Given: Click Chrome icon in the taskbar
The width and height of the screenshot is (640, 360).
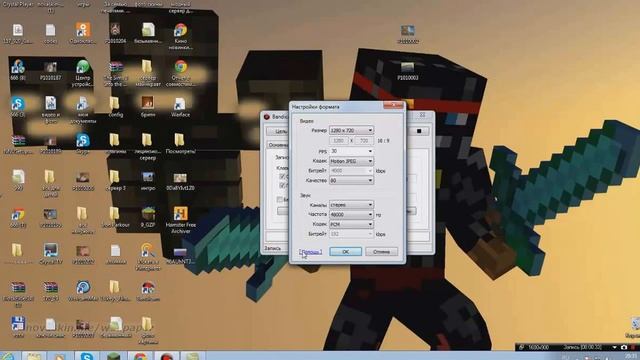Looking at the screenshot, I should pos(140,356).
